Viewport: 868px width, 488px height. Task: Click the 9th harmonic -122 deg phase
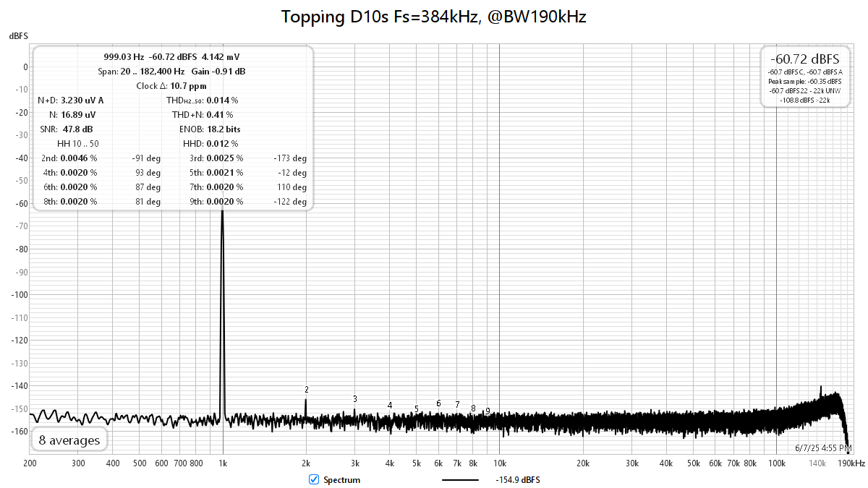[290, 202]
